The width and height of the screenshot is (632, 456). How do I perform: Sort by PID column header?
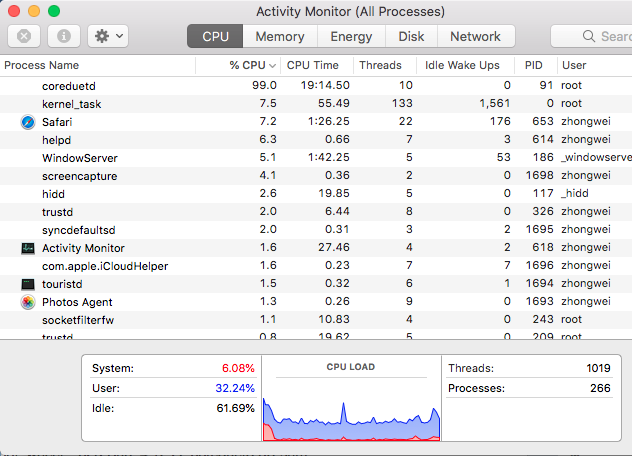(536, 65)
